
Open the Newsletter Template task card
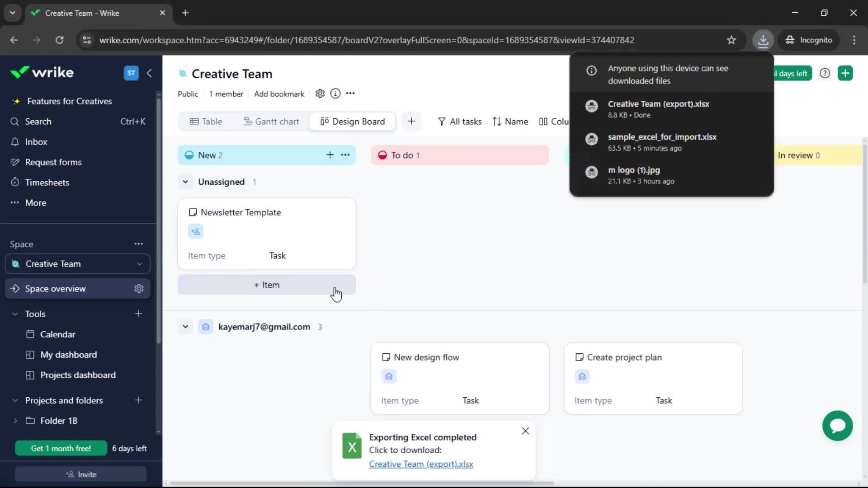pos(267,234)
